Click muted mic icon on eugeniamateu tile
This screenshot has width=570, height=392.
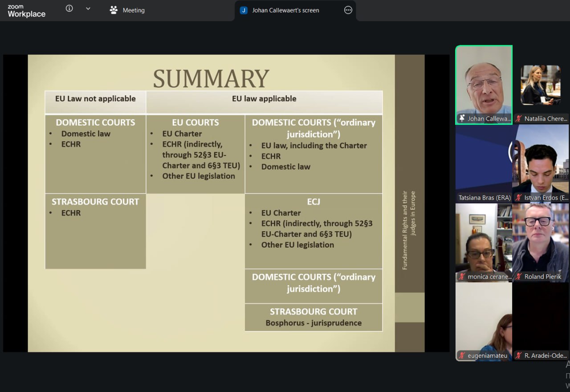462,355
